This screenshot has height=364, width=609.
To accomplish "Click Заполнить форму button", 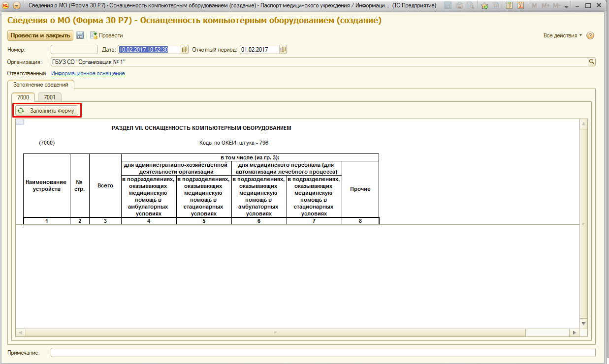I will pyautogui.click(x=47, y=111).
